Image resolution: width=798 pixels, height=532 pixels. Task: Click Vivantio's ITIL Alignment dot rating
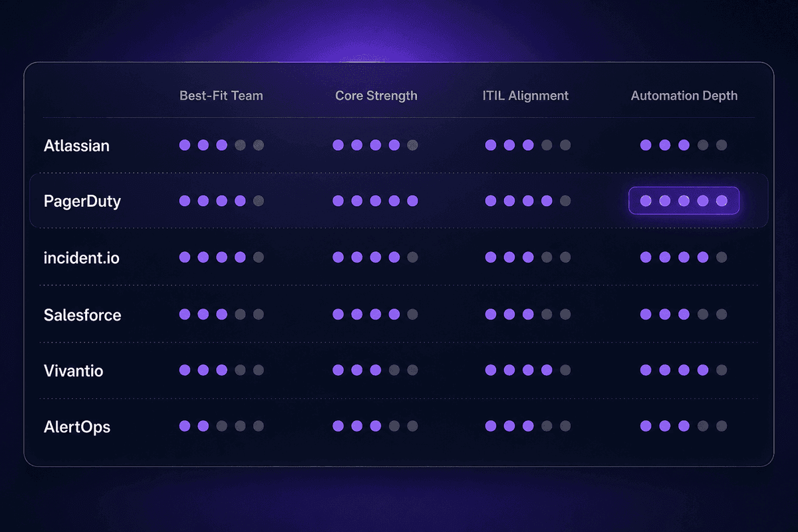pyautogui.click(x=528, y=370)
